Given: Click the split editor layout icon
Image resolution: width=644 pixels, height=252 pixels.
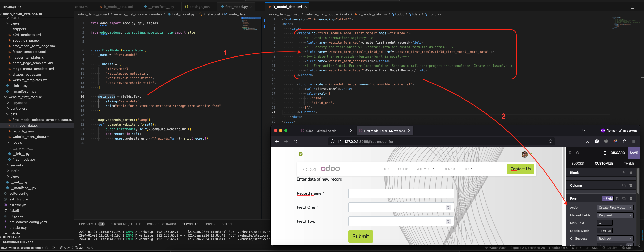Looking at the screenshot, I should point(632,7).
